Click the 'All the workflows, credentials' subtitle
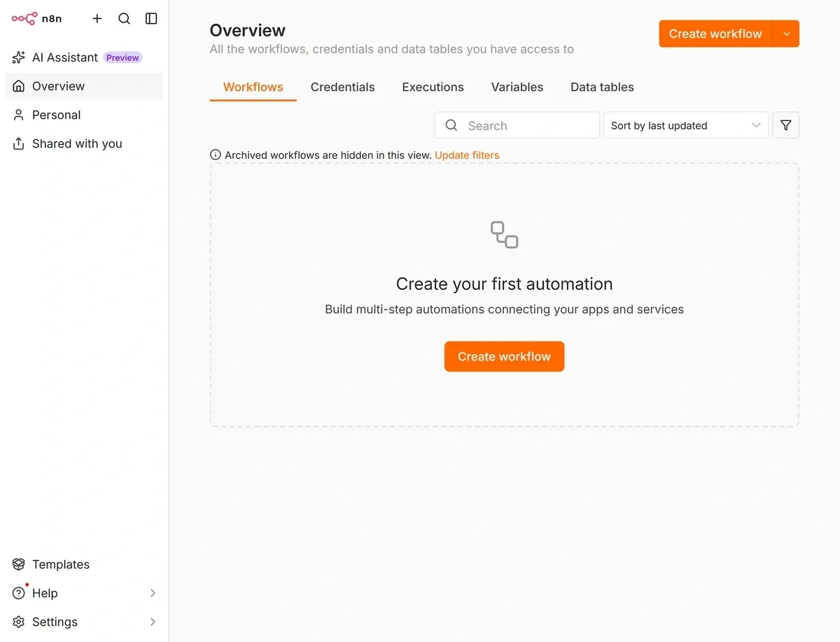This screenshot has height=642, width=840. click(x=392, y=49)
